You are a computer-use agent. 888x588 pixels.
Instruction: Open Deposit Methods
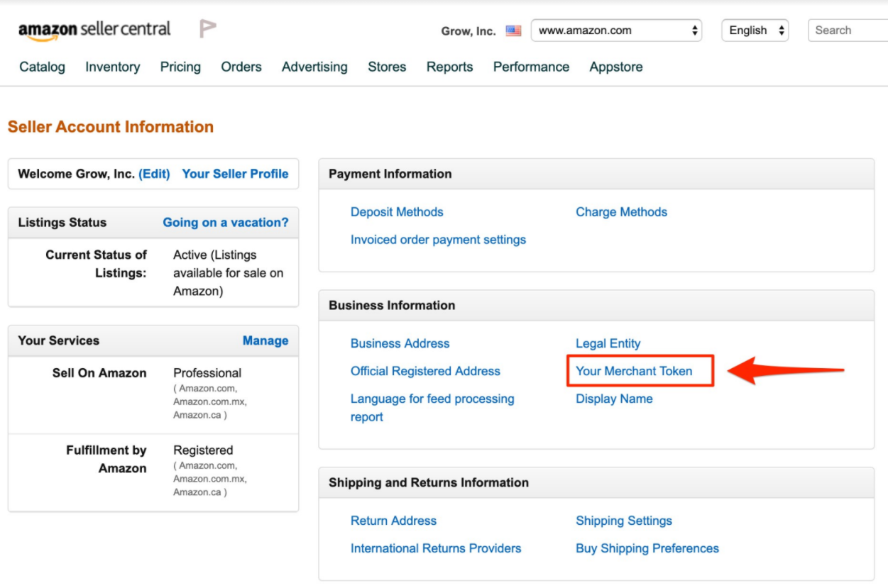(x=397, y=212)
